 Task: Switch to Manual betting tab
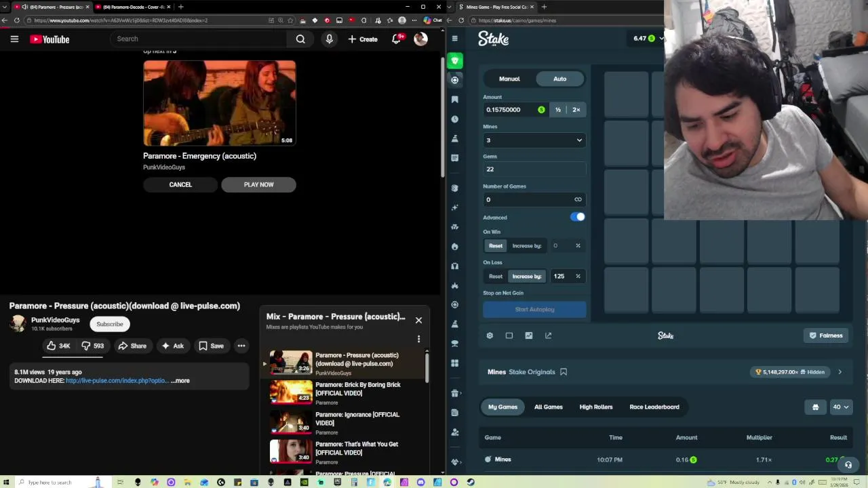point(509,79)
